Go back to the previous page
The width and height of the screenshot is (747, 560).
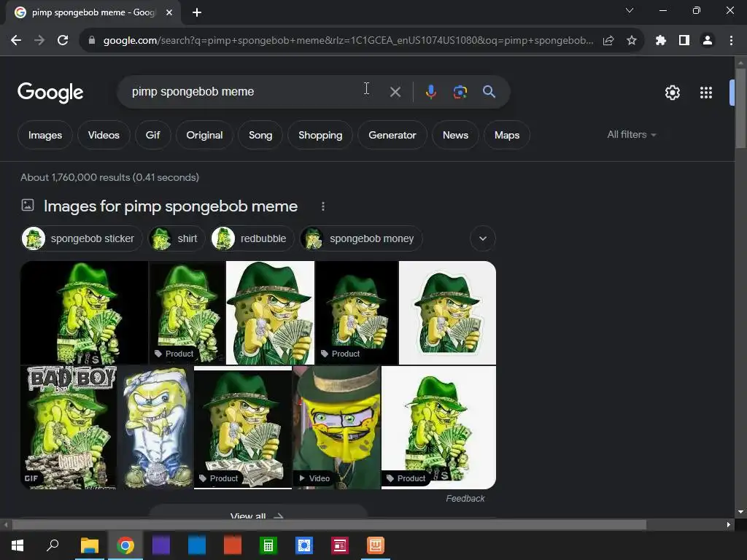point(16,41)
